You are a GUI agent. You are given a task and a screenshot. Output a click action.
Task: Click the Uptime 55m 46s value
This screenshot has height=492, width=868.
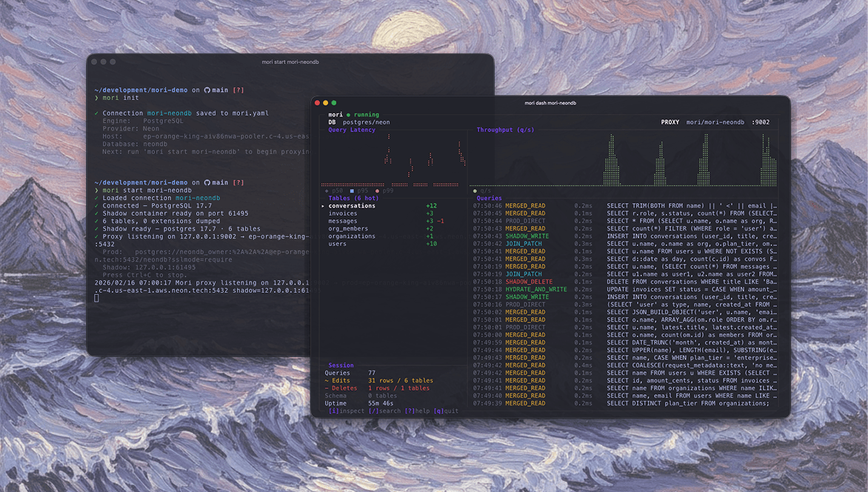381,403
